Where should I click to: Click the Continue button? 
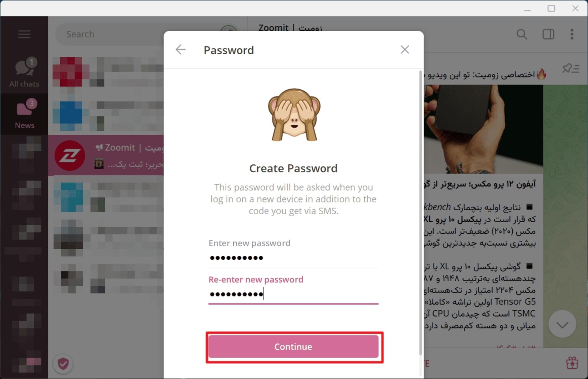coord(293,346)
